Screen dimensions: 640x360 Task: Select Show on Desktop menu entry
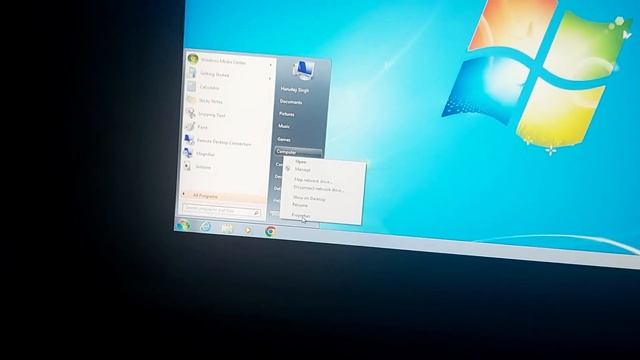click(309, 198)
